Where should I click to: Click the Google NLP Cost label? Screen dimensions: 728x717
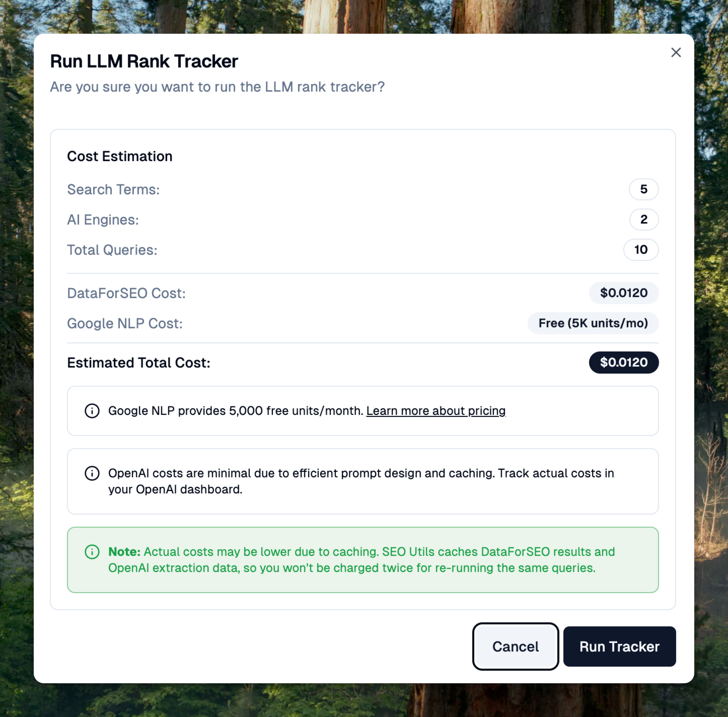tap(125, 324)
